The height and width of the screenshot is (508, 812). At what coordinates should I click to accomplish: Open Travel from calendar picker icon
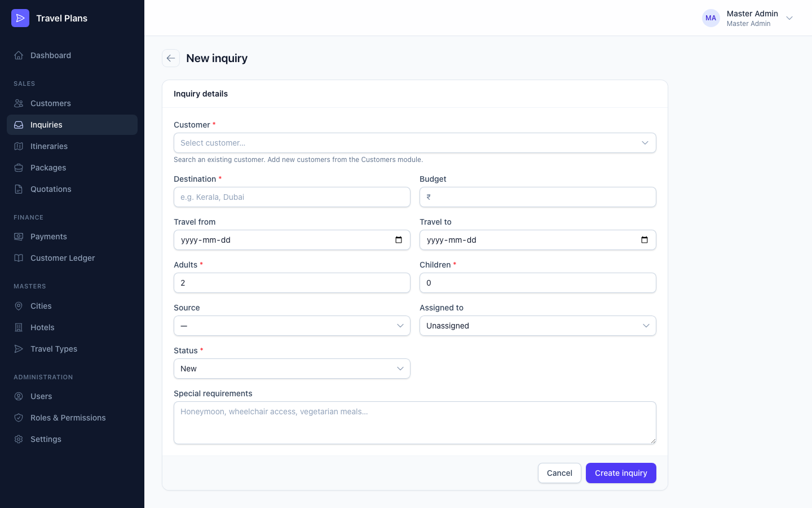click(399, 240)
